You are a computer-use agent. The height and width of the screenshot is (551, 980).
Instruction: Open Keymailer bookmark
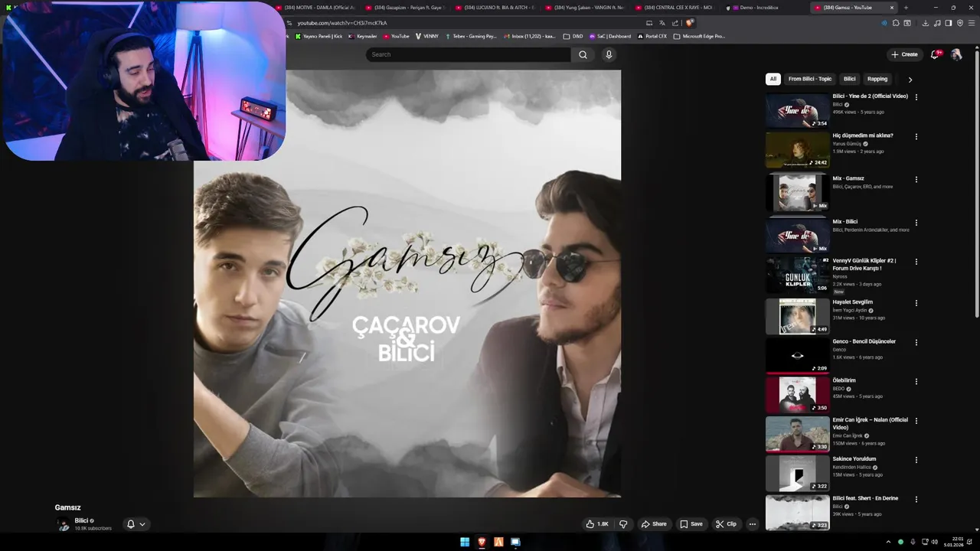point(363,36)
